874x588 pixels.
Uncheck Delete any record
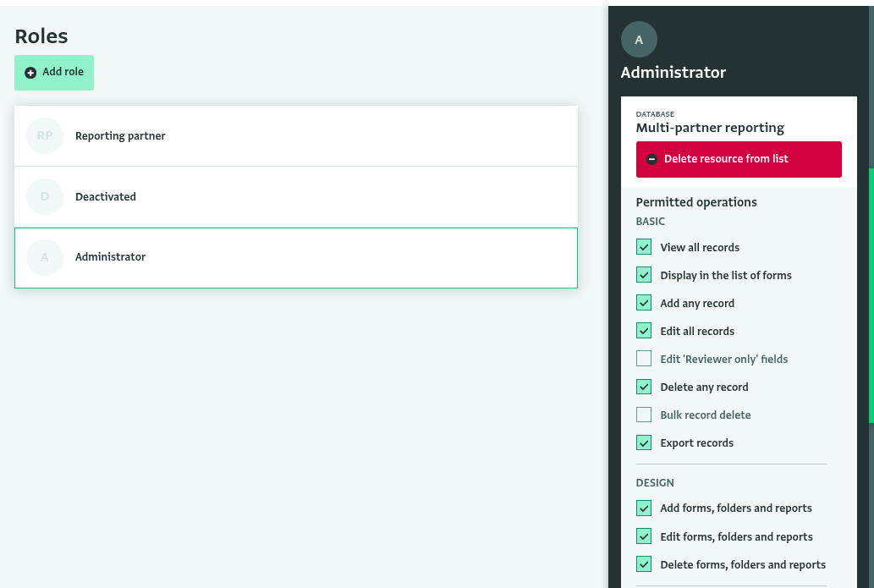point(644,387)
